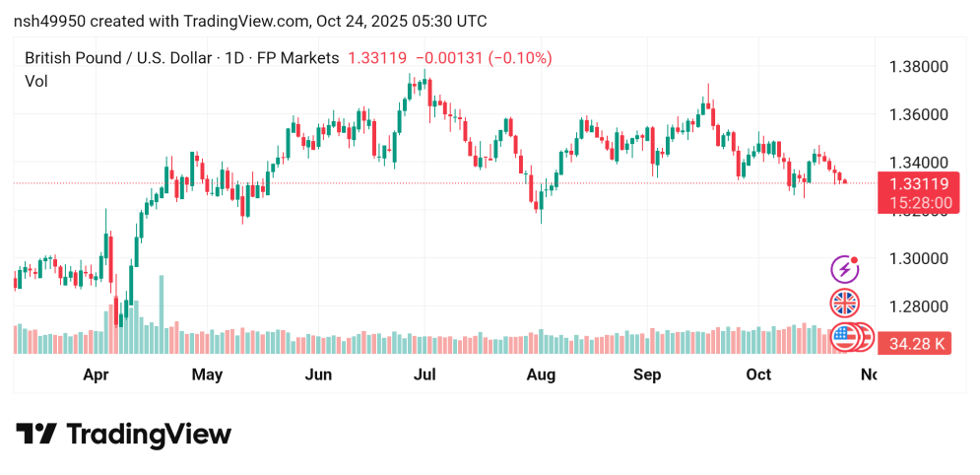Click the 1D interval label
The width and height of the screenshot is (980, 475).
click(x=235, y=58)
